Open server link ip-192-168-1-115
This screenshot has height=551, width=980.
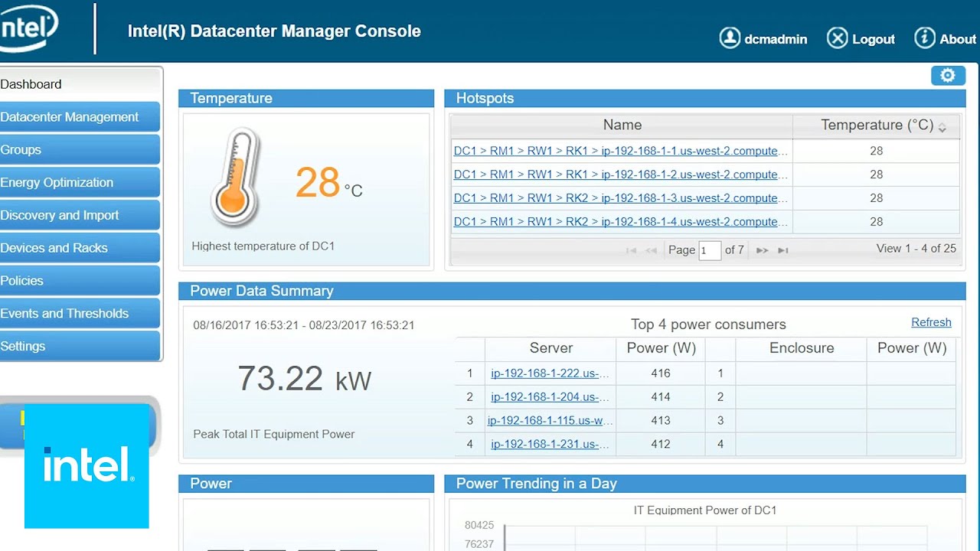[x=550, y=421]
